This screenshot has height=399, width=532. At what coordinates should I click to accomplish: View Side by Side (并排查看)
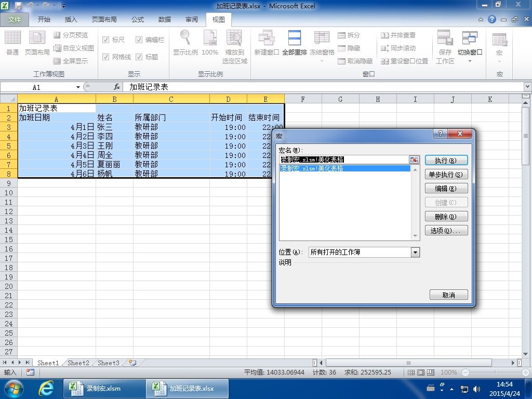tap(398, 35)
